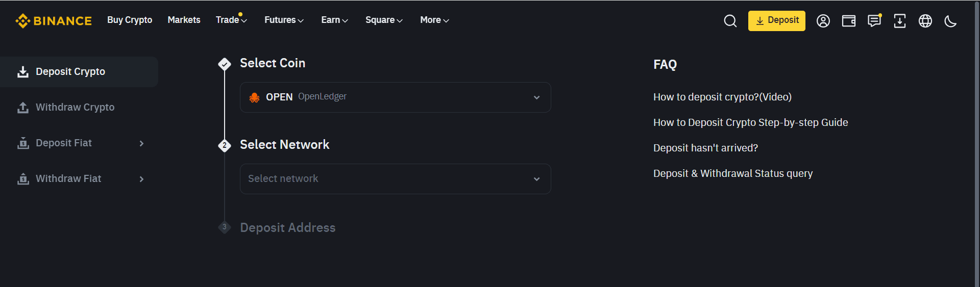Expand Deposit Fiat submenu
The image size is (980, 287).
(141, 143)
